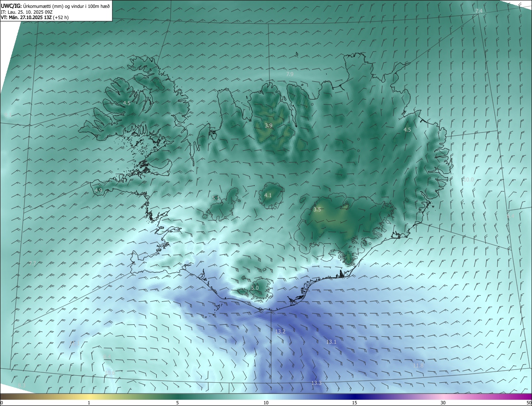Click the 4.5 value over the Westfjords
The image size is (532, 406).
click(x=127, y=103)
